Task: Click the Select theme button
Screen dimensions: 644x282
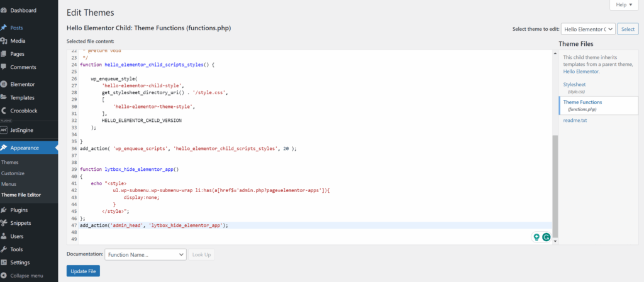Action: pos(628,29)
